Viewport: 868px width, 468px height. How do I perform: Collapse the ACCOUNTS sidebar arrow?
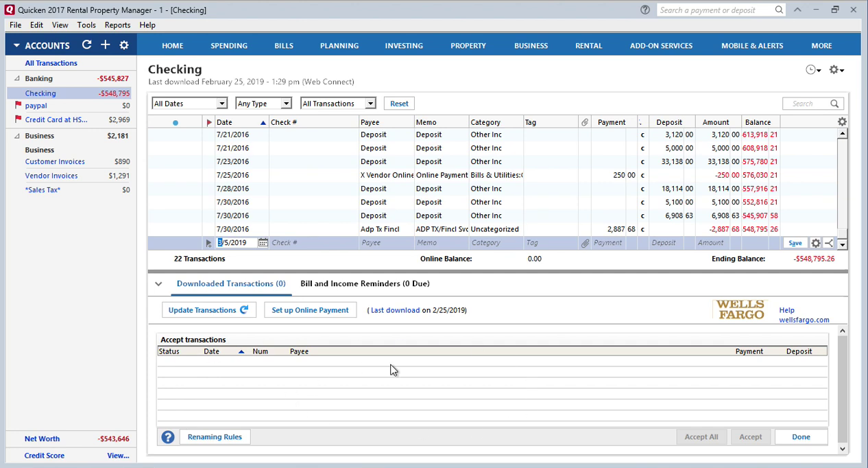(16, 46)
